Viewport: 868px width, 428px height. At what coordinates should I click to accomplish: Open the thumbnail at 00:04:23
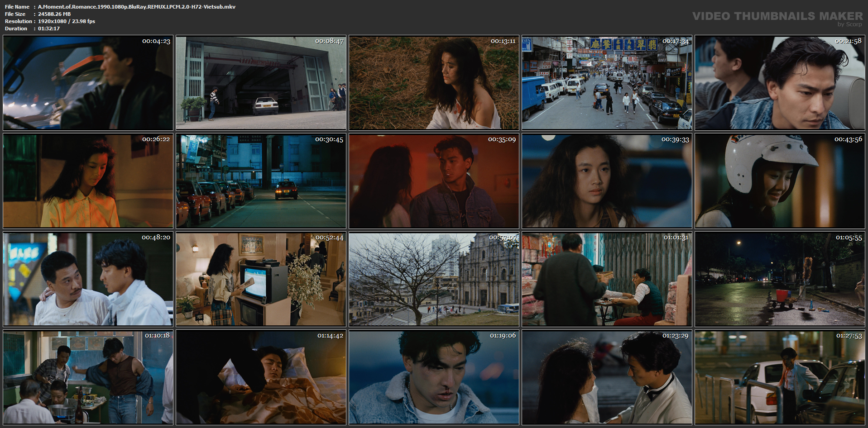88,83
